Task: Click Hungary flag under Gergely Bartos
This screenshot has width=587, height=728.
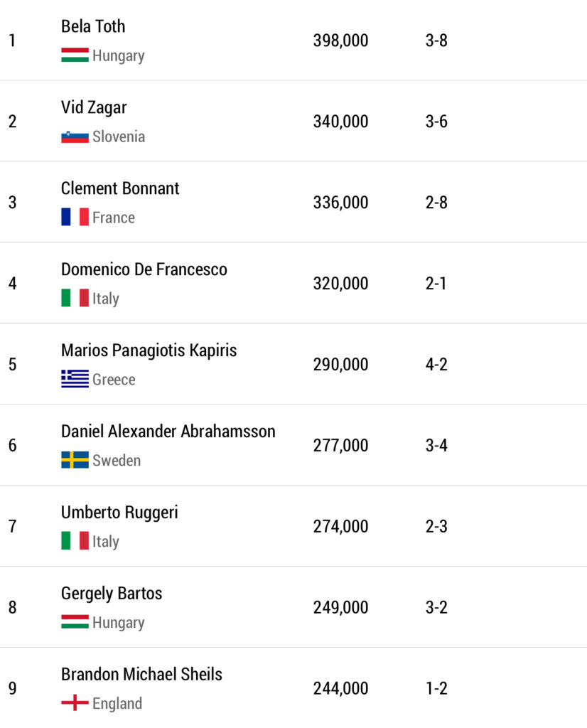Action: coord(75,623)
